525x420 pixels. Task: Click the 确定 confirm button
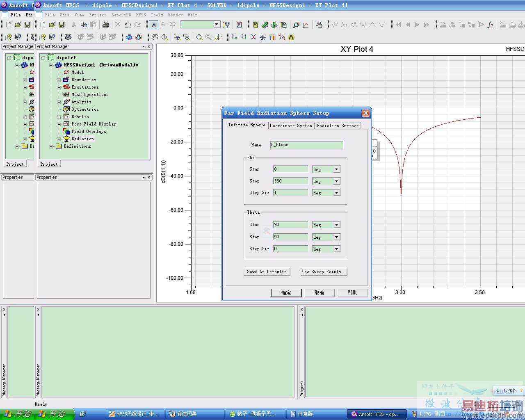click(286, 292)
